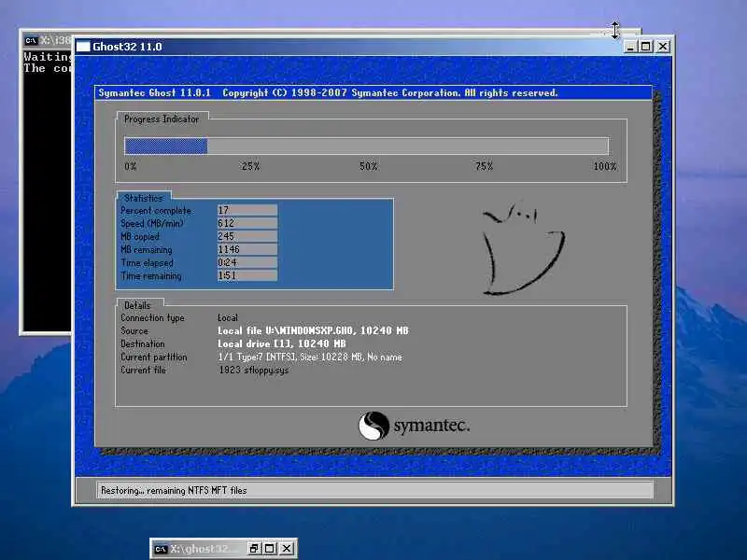
Task: Click the 100% progress marker label
Action: point(605,166)
